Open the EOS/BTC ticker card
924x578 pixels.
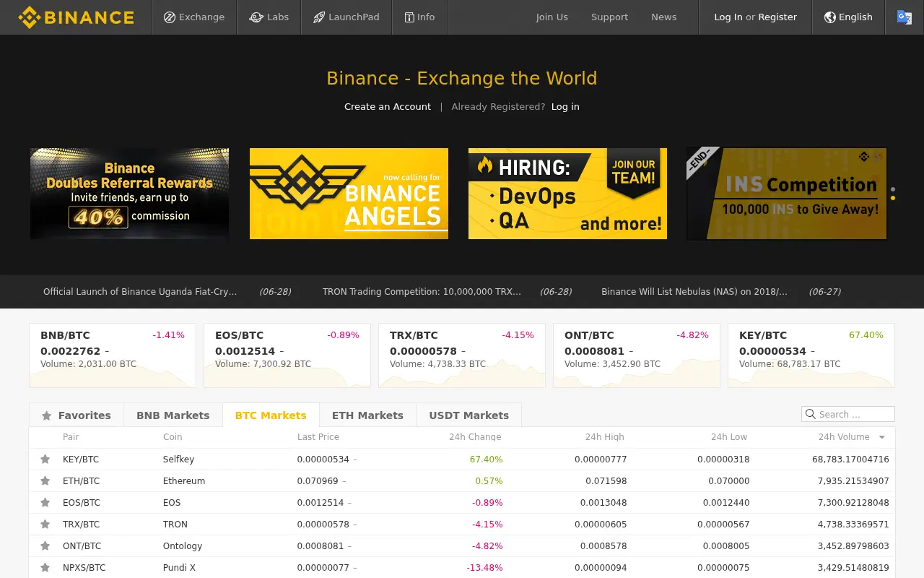(287, 355)
